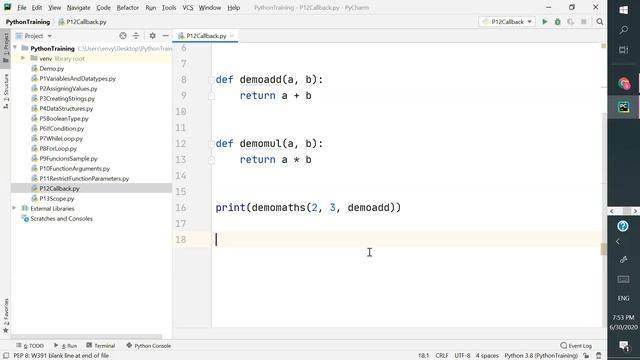Open Event Log

coord(576,346)
